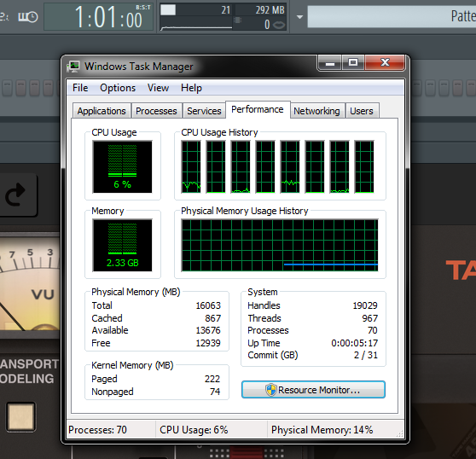Click the Processes: 70 status bar entry
Screen dimensions: 476x459
click(x=97, y=430)
